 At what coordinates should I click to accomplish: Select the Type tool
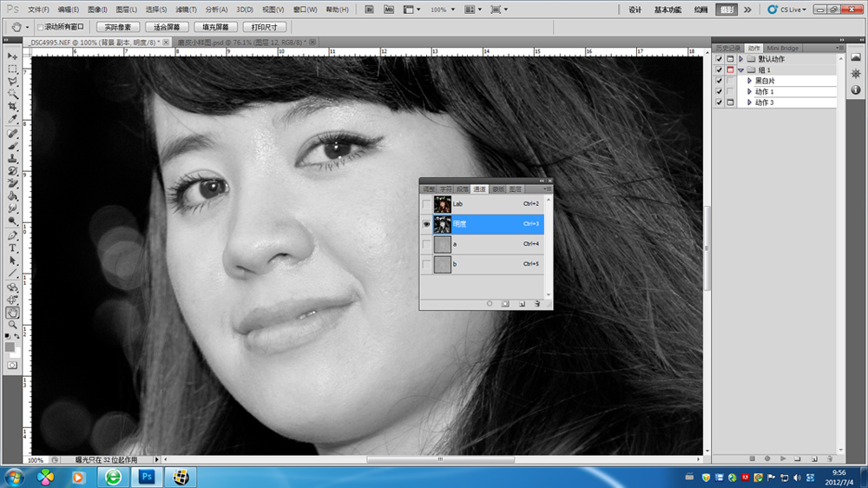coord(12,247)
